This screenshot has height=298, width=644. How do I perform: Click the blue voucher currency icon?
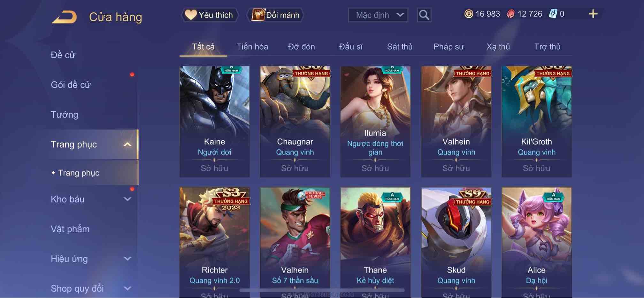(x=553, y=14)
